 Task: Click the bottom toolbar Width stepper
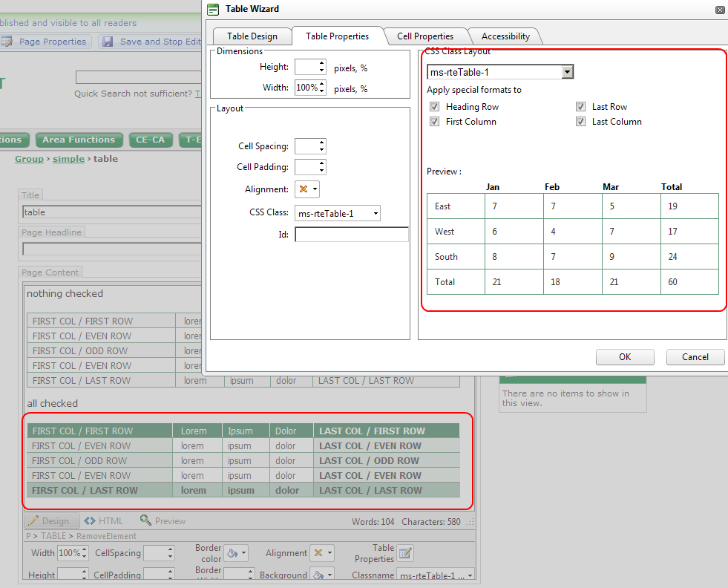coord(84,552)
